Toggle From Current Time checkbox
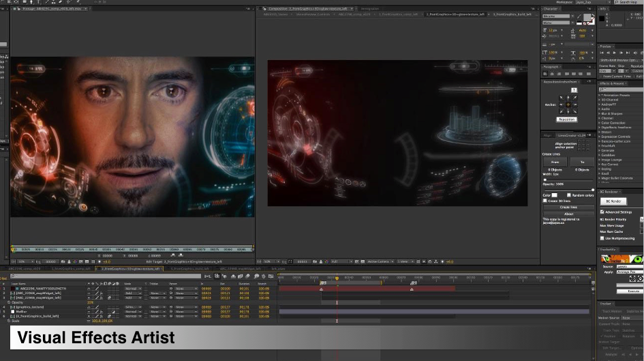This screenshot has height=361, width=644. point(601,76)
